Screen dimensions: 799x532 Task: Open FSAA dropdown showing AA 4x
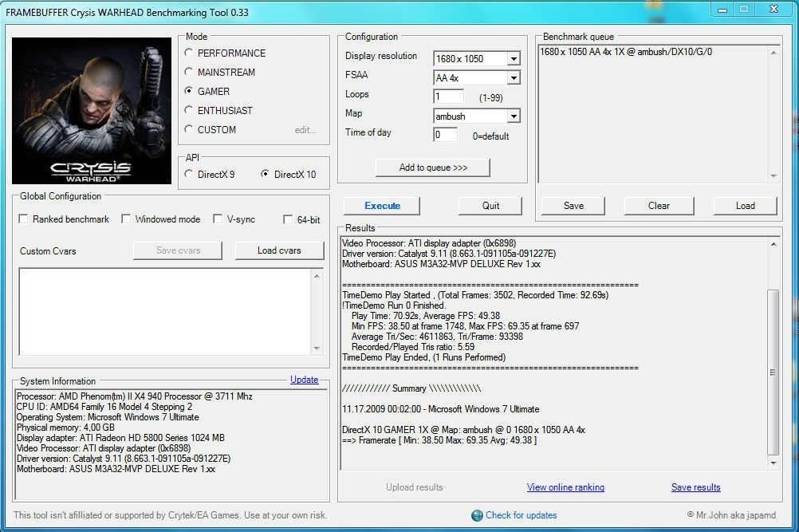[514, 78]
